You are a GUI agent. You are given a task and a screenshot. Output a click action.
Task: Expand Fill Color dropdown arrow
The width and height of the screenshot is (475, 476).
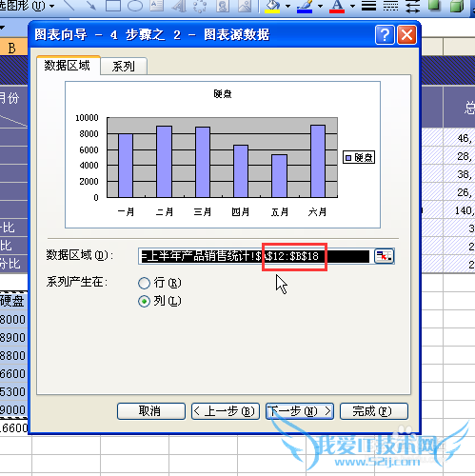pyautogui.click(x=287, y=6)
